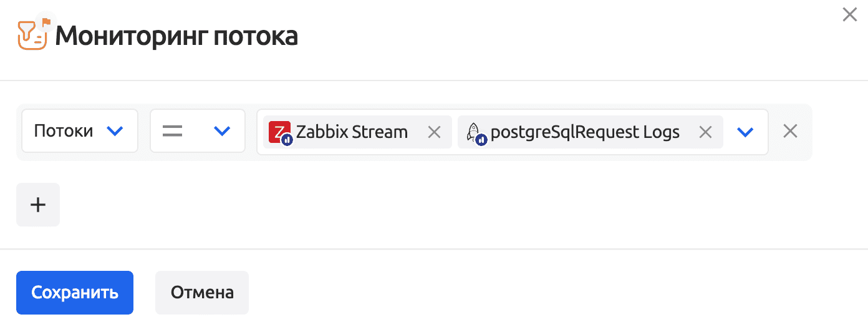Click the equals sign operator icon
Image resolution: width=868 pixels, height=332 pixels.
click(172, 131)
